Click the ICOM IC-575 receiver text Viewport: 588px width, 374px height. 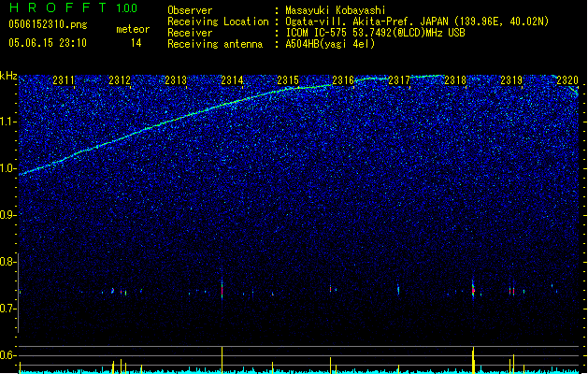[375, 33]
